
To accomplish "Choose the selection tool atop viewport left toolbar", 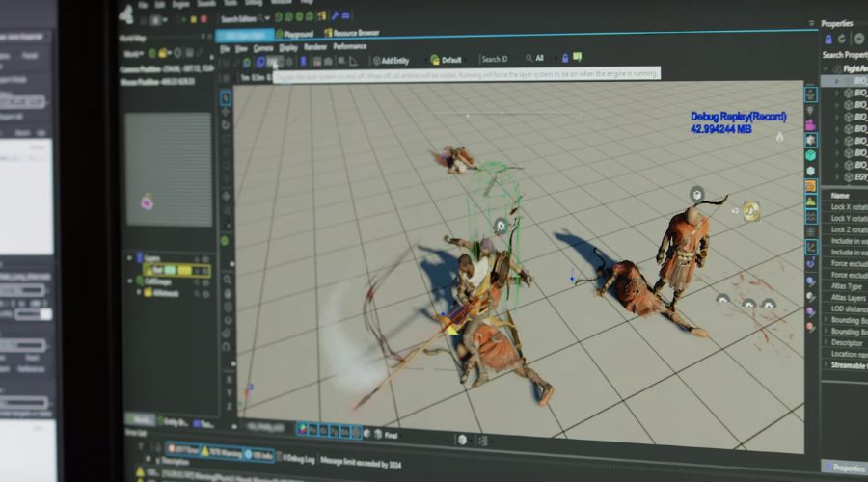I will 226,98.
